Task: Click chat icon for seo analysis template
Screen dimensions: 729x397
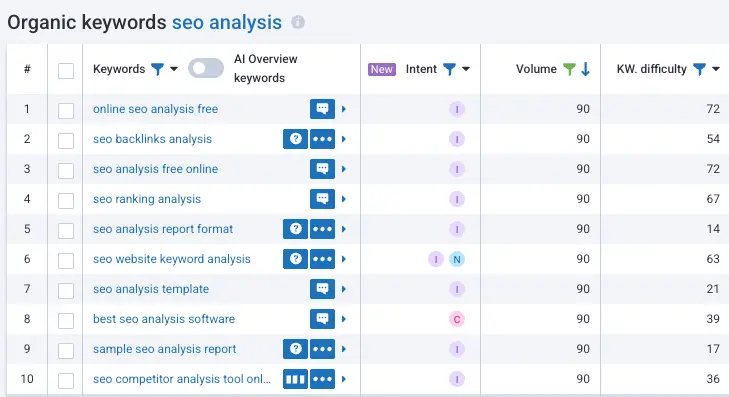Action: coord(322,289)
